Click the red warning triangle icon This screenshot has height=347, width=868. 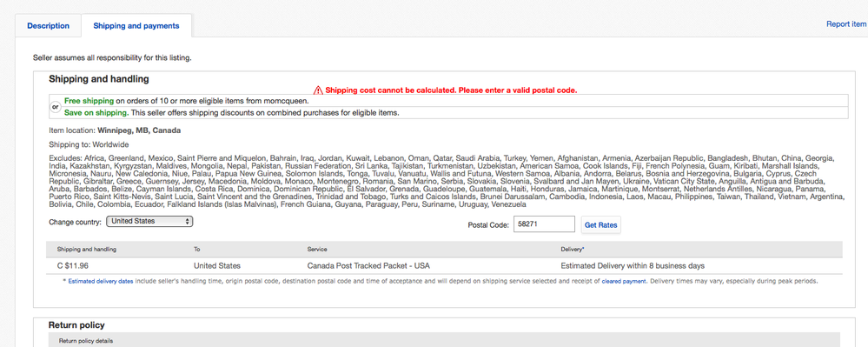318,90
